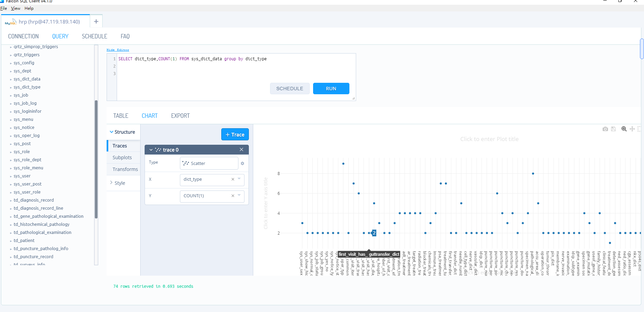Expand the sys_dict_data table node

click(x=11, y=79)
